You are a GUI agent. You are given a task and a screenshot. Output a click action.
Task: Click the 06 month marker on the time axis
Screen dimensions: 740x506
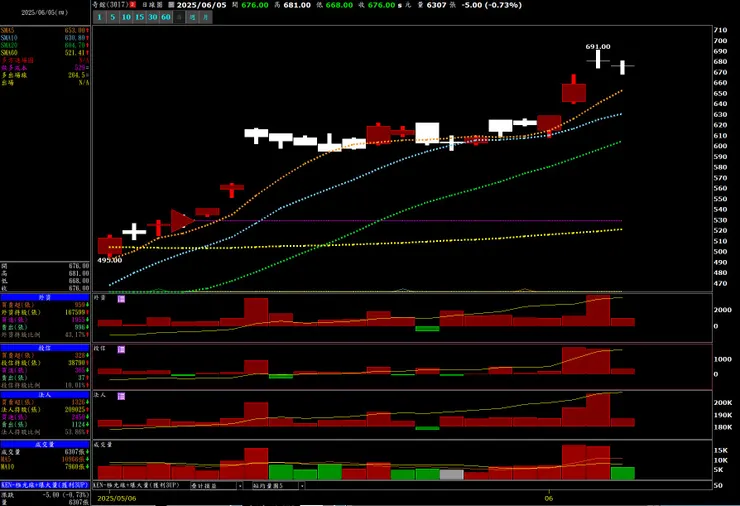point(548,498)
